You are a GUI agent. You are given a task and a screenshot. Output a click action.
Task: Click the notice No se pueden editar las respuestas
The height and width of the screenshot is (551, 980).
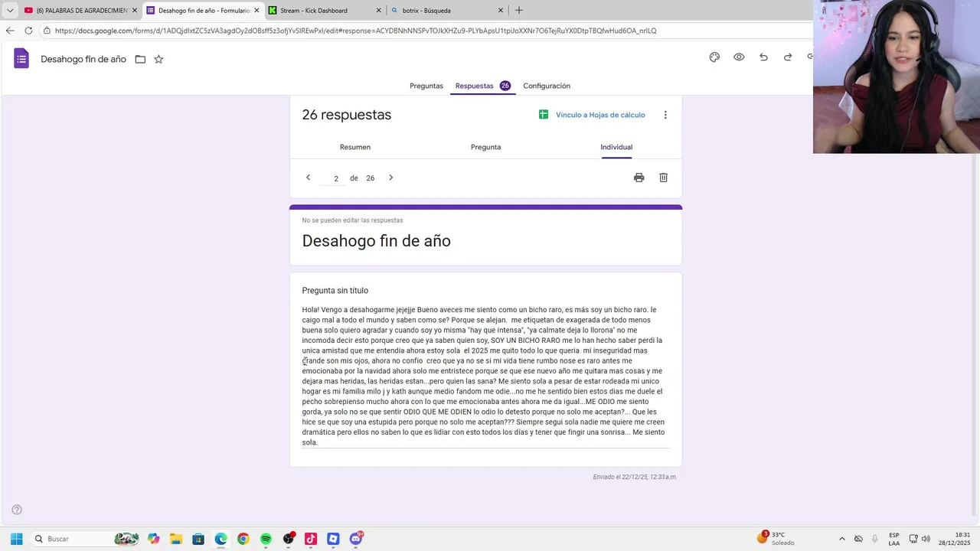[x=352, y=220]
